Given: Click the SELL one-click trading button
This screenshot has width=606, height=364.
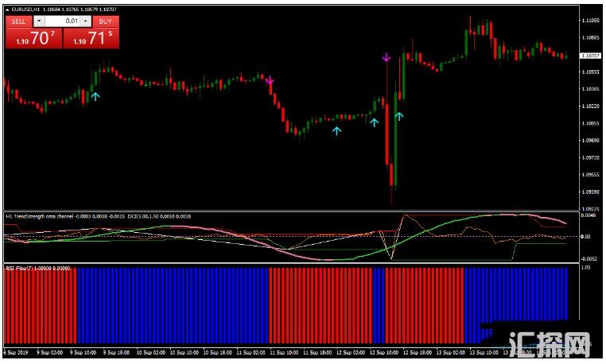Looking at the screenshot, I should pos(18,21).
